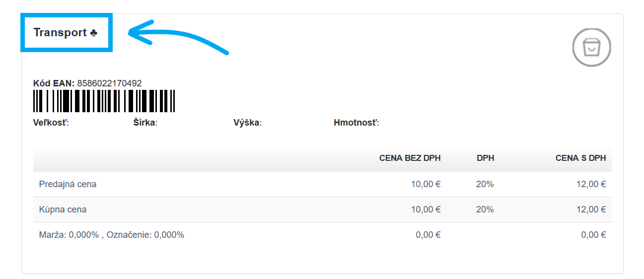The image size is (644, 279).
Task: Click the EAN barcode image
Action: coord(104,101)
